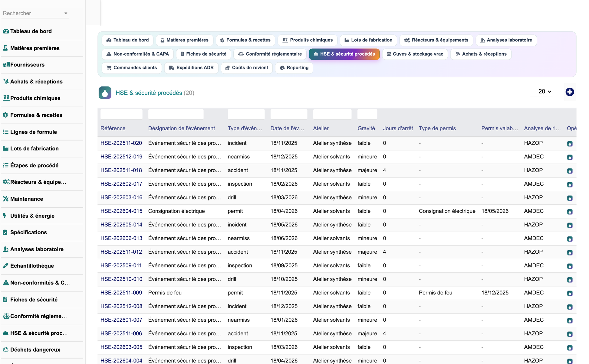This screenshot has height=364, width=589.
Task: Click the Fournisseurs truck icon in sidebar
Action: click(6, 65)
